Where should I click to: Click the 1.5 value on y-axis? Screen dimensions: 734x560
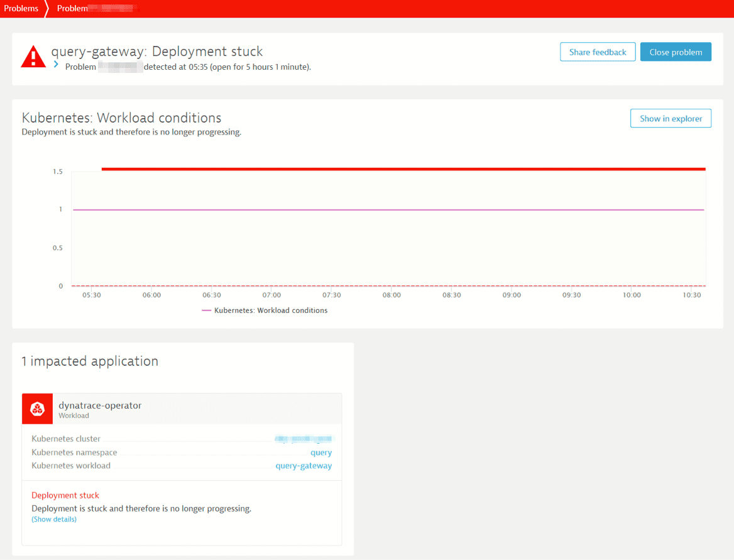tap(58, 172)
